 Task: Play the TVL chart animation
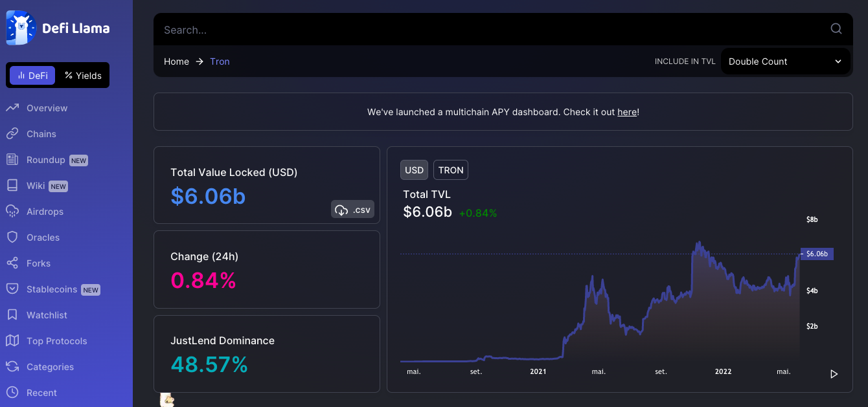(x=834, y=374)
